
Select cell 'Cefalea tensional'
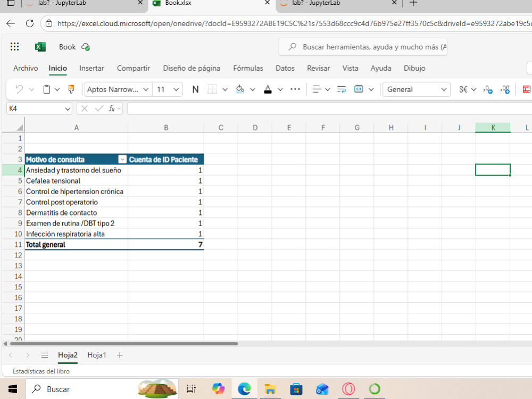coord(76,181)
